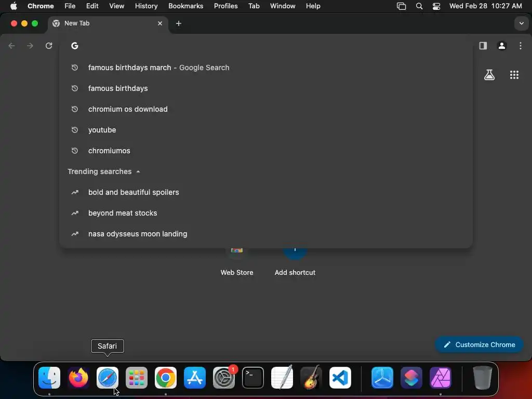Screen dimensions: 532x399
Task: Open the Web Store shortcut
Action: tap(237, 261)
